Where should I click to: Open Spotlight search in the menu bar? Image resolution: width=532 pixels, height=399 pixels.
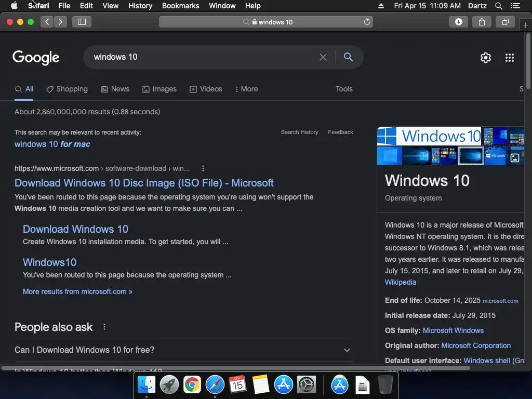(x=498, y=6)
